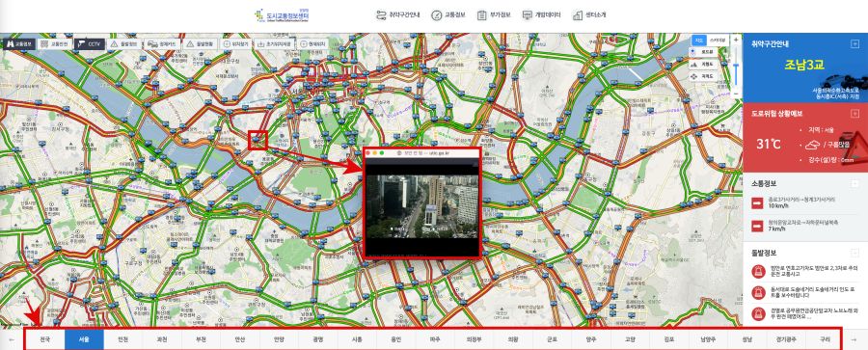Open 개방데이터 in the top menu
The height and width of the screenshot is (350, 868).
tap(541, 15)
